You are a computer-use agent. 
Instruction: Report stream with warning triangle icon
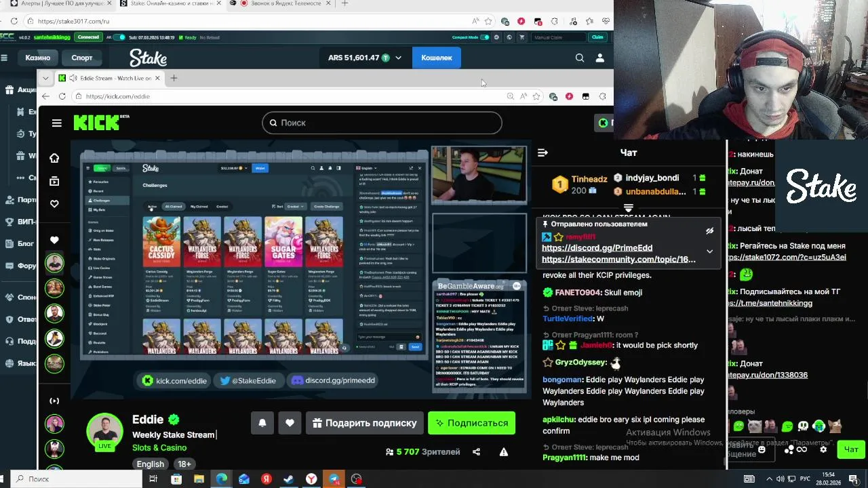(504, 452)
